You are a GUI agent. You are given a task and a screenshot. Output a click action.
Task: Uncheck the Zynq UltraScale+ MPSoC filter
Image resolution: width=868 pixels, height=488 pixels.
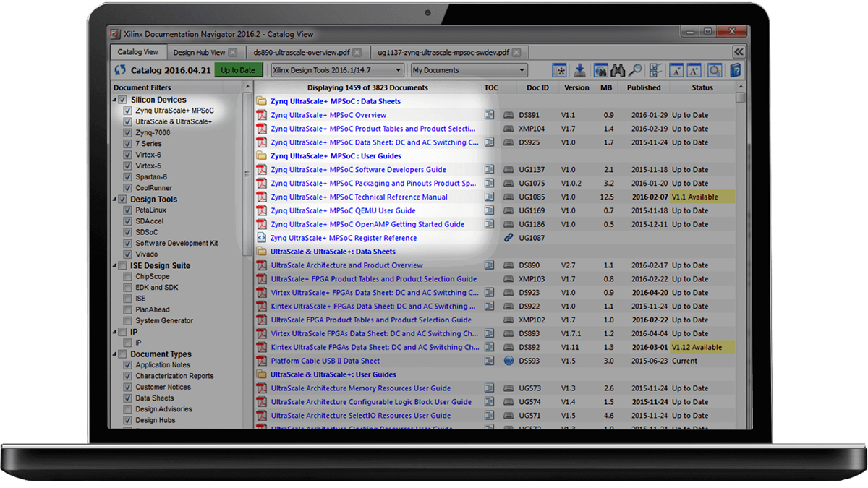click(x=128, y=111)
